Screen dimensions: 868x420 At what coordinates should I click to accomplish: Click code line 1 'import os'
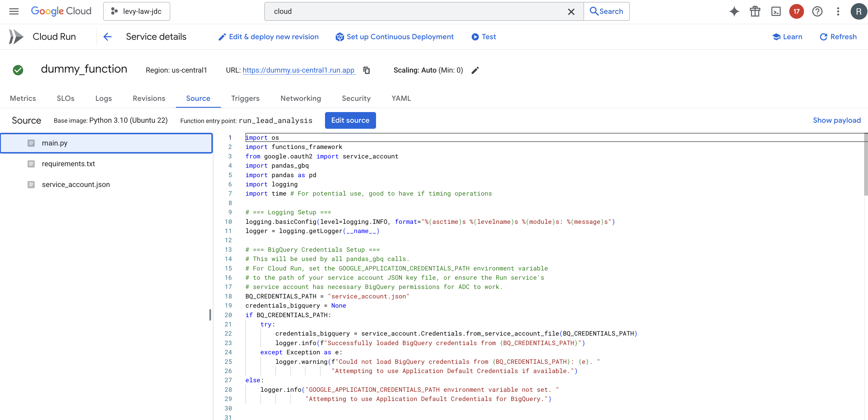[x=262, y=138]
